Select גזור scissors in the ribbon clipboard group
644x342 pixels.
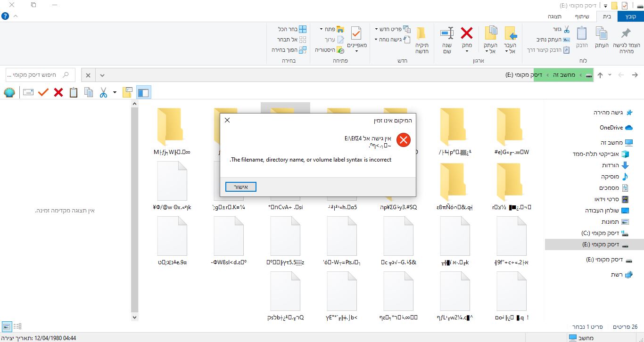pyautogui.click(x=566, y=29)
